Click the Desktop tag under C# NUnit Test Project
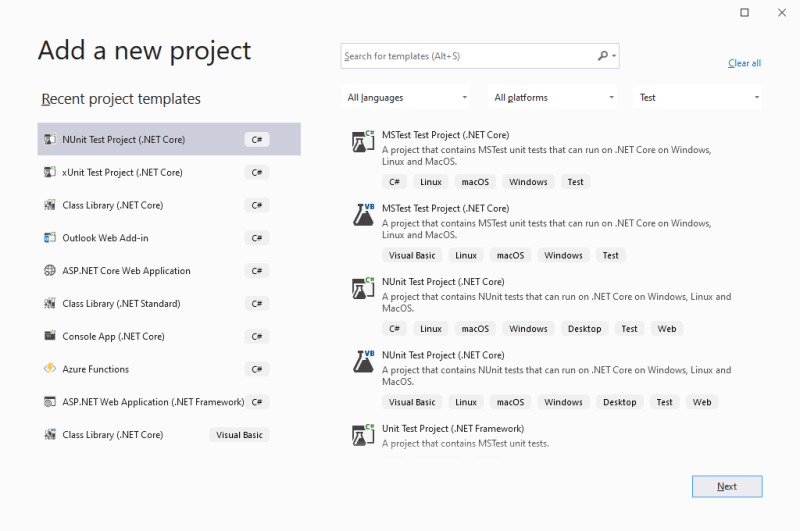Viewport: 800px width, 531px height. [584, 329]
